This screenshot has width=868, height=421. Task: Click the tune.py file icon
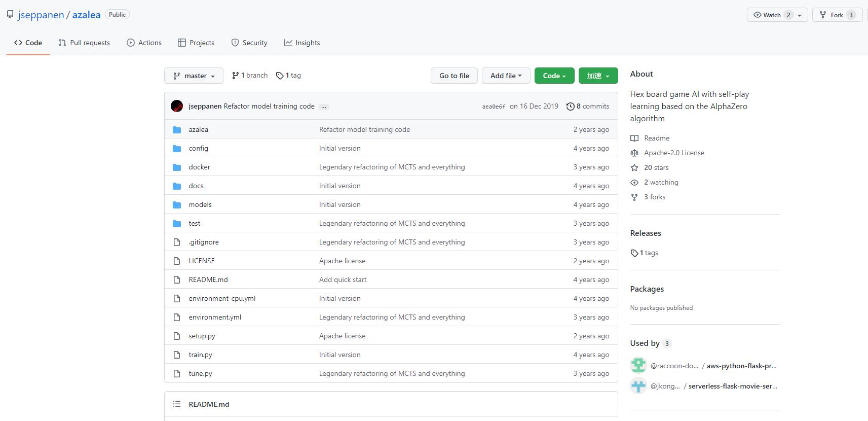177,374
